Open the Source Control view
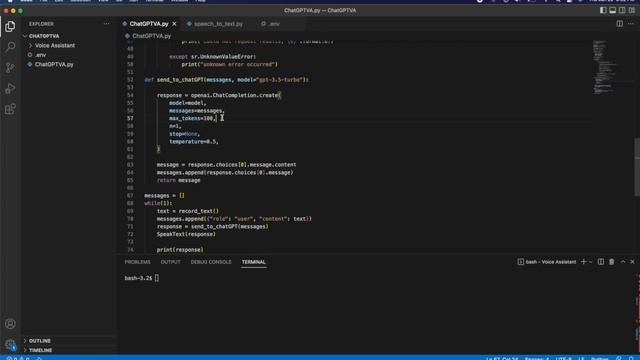This screenshot has height=360, width=640. pyautogui.click(x=10, y=68)
